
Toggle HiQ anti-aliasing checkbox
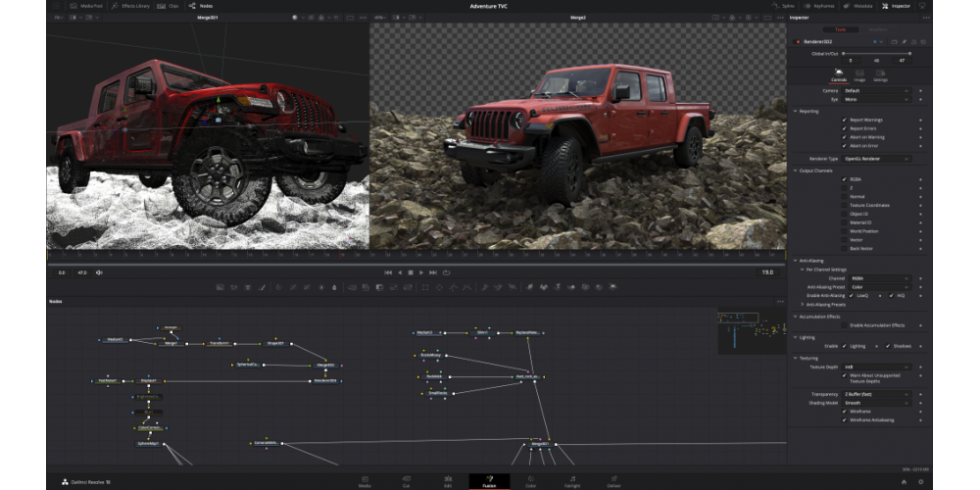[891, 296]
